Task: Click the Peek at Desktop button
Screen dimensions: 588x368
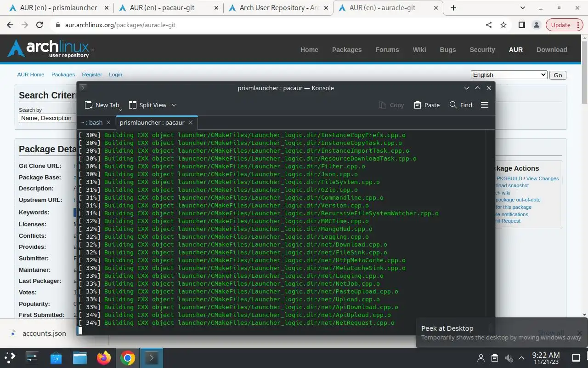Action: point(576,358)
